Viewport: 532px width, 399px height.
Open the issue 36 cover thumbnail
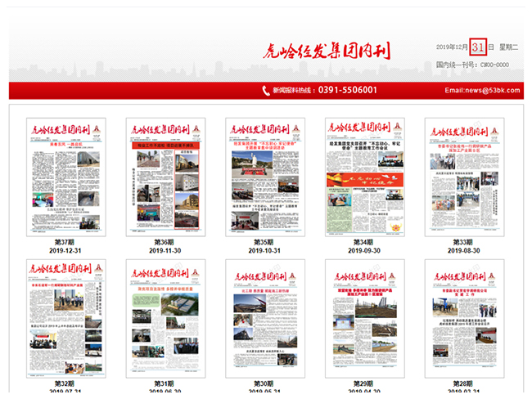pos(165,177)
